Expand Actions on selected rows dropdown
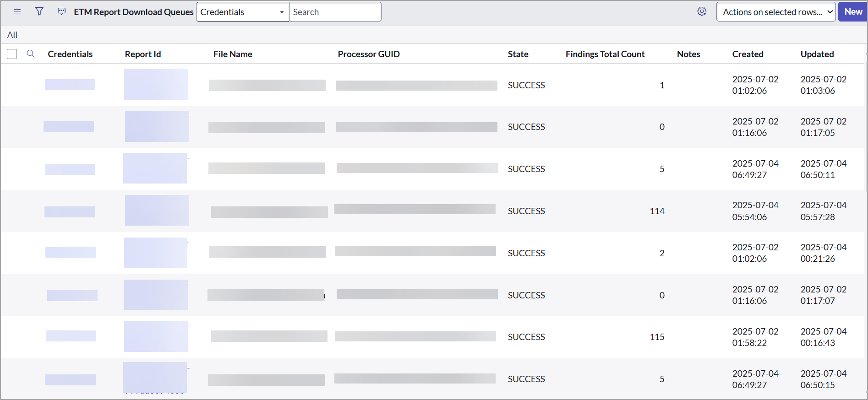This screenshot has width=868, height=400. point(776,12)
